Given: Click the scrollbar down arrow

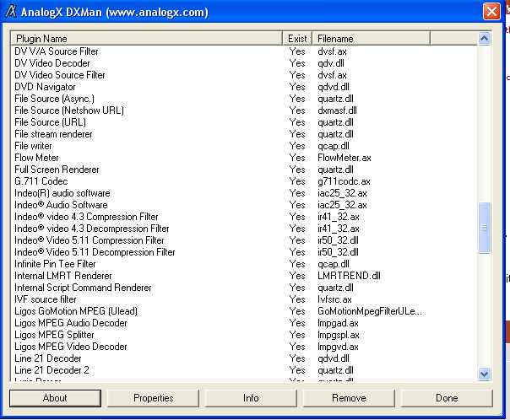Looking at the screenshot, I should (484, 374).
